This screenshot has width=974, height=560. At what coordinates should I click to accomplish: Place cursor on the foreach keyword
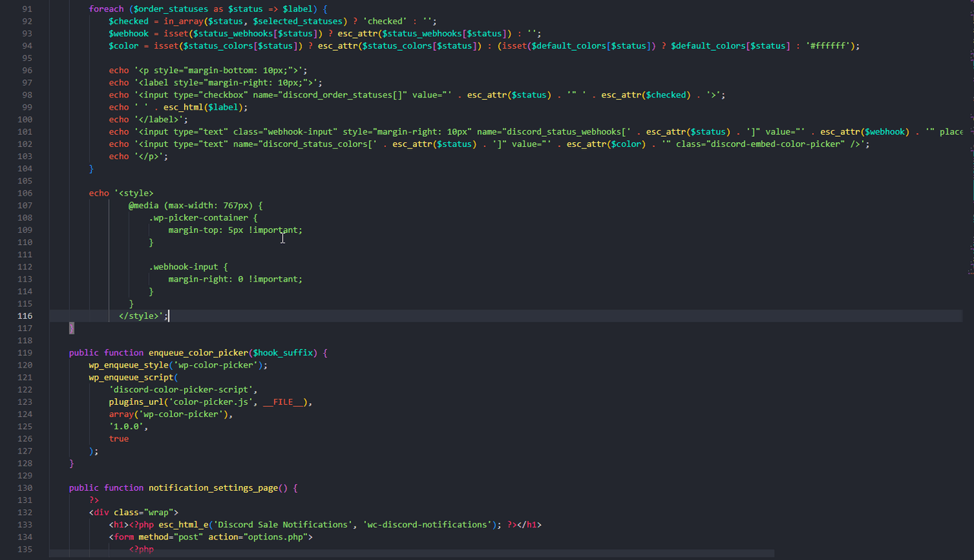[x=106, y=9]
